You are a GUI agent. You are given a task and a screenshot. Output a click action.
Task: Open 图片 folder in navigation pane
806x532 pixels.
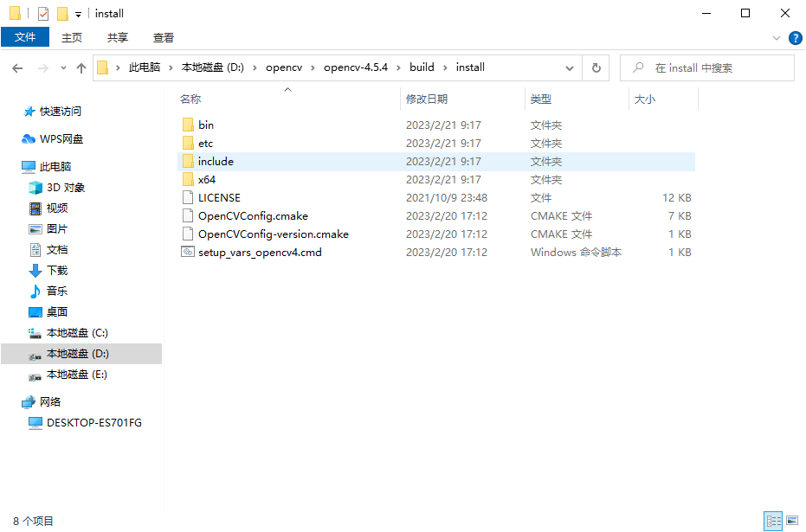(x=57, y=229)
